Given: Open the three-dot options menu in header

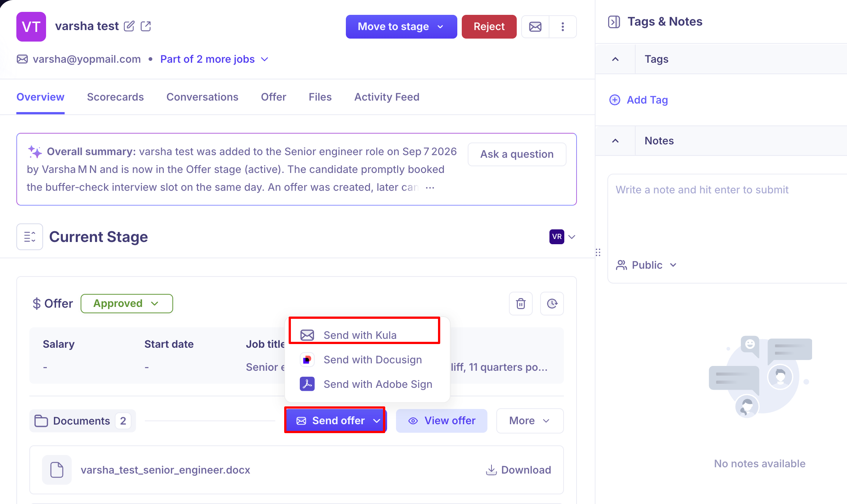Looking at the screenshot, I should pyautogui.click(x=562, y=27).
